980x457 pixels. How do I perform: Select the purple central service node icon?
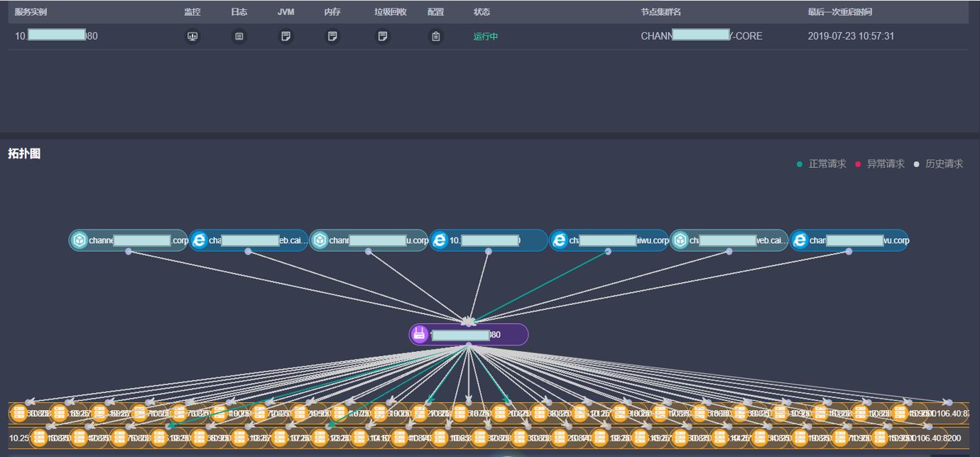point(420,335)
